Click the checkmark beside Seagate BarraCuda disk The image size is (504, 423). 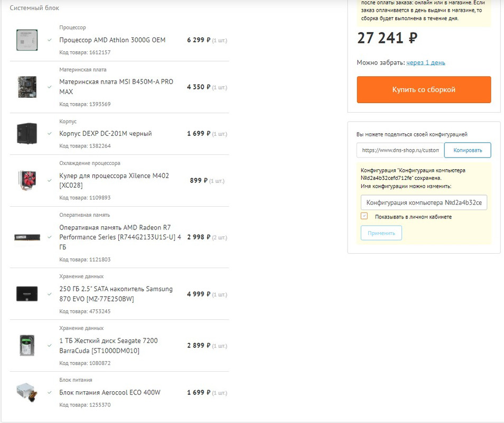50,345
